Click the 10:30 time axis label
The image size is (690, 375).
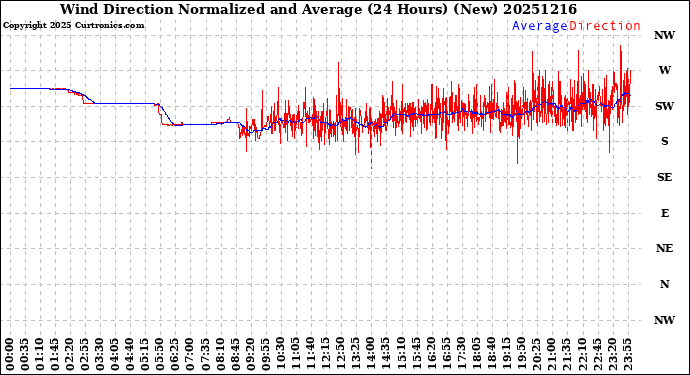tap(280, 355)
